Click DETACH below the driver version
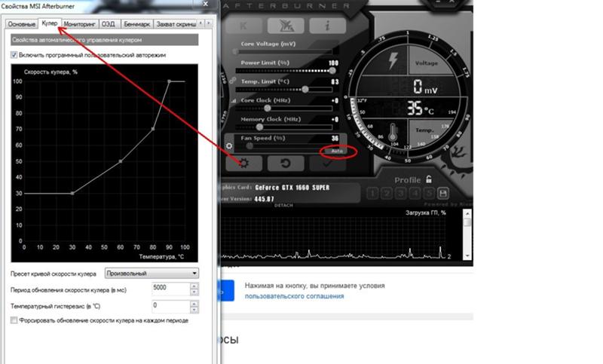The width and height of the screenshot is (603, 364). click(283, 206)
